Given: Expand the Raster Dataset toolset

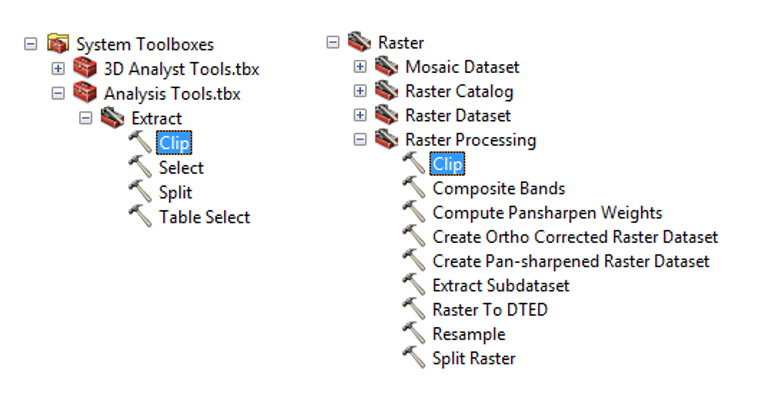Looking at the screenshot, I should [360, 116].
